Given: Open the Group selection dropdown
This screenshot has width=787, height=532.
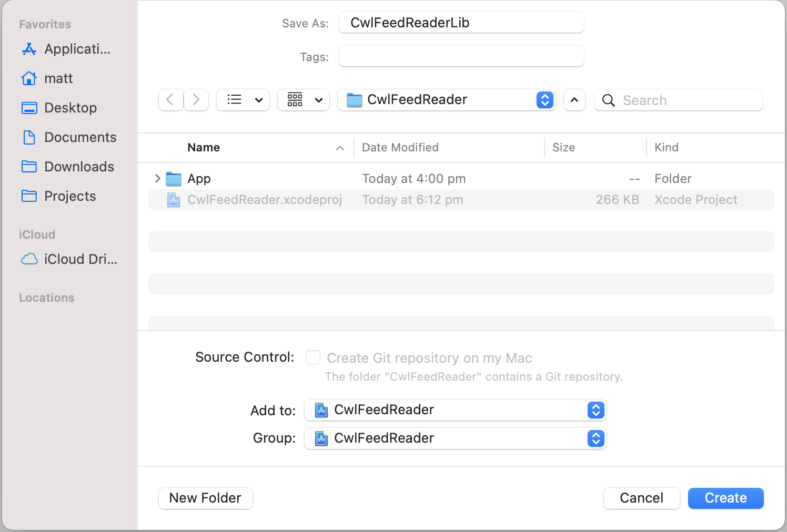Looking at the screenshot, I should click(x=455, y=438).
